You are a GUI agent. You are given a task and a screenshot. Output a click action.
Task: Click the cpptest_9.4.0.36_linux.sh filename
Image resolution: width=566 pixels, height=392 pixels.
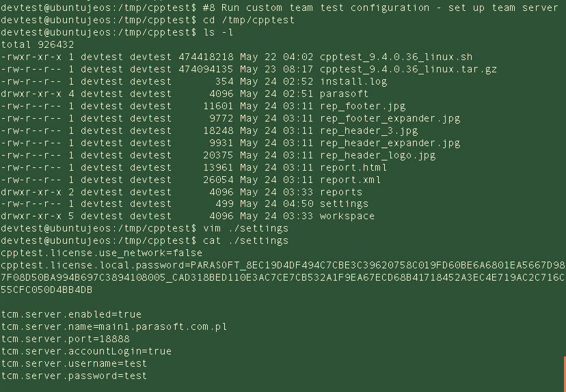point(396,57)
